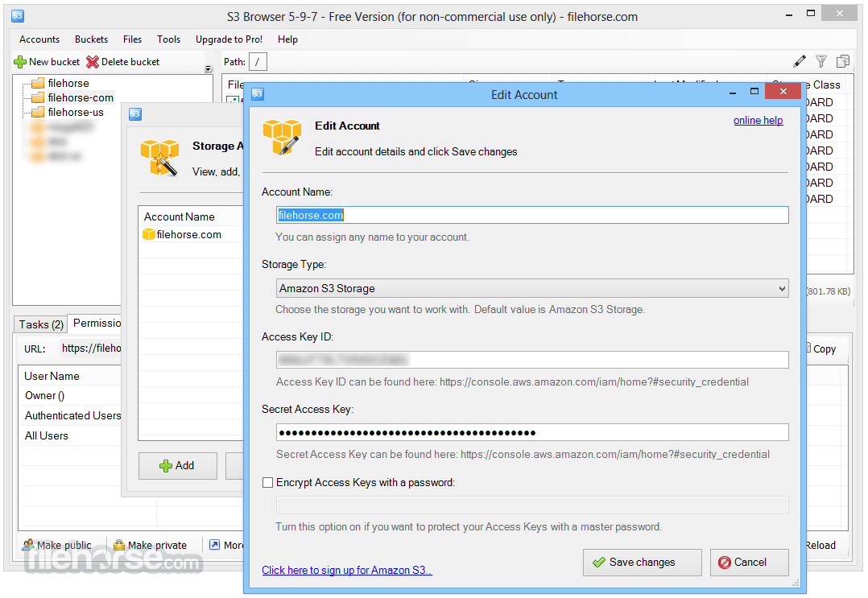868x598 pixels.
Task: Click the User Name column header
Action: tap(70, 376)
